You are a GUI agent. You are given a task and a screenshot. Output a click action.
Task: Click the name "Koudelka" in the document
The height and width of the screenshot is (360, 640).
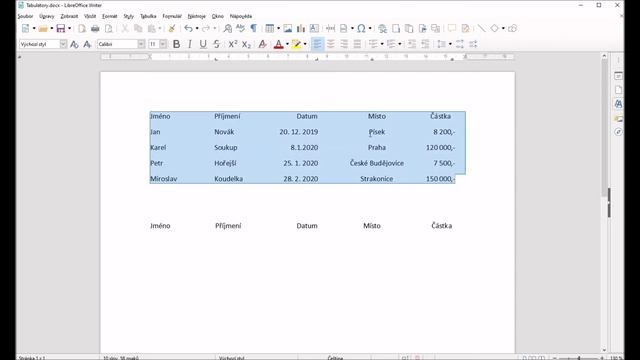[x=229, y=179]
